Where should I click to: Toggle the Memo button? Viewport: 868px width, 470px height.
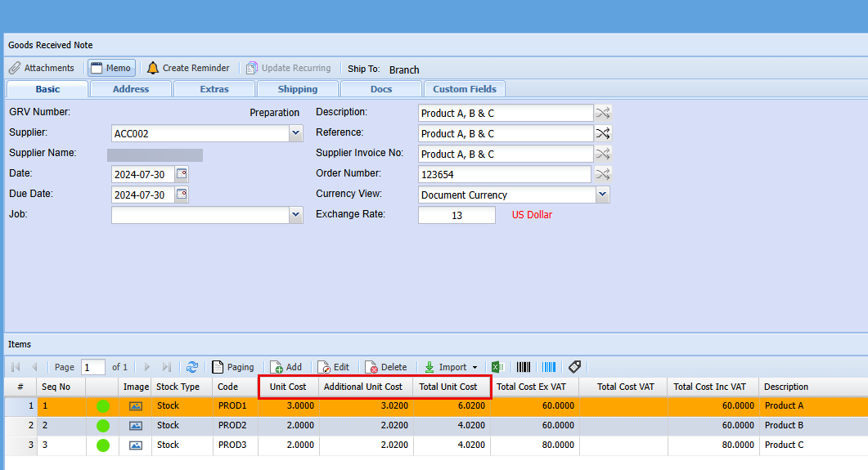[x=110, y=69]
